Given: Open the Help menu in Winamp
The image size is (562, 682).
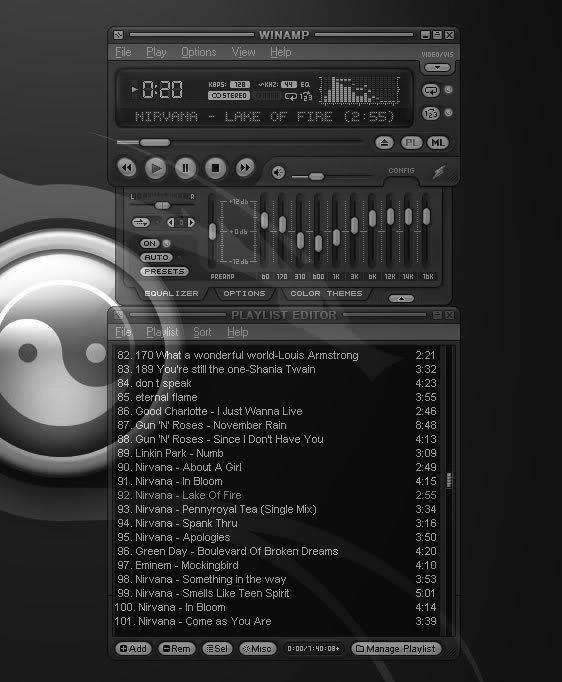Looking at the screenshot, I should tap(281, 52).
